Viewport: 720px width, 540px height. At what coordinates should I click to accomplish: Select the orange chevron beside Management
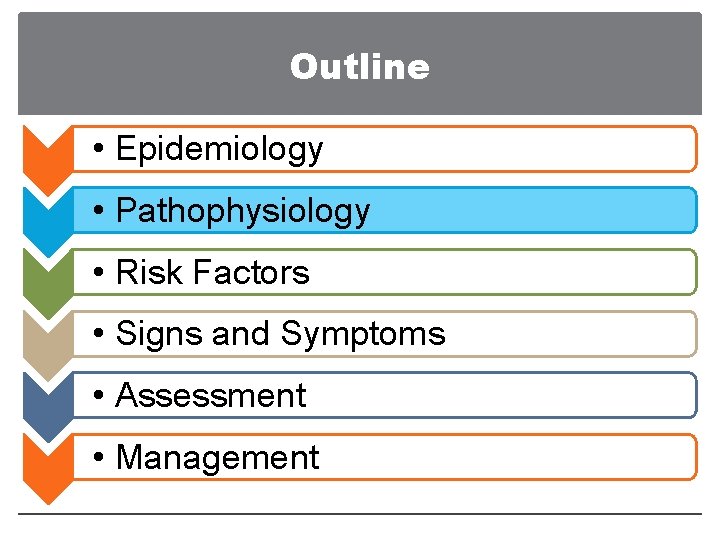(45, 459)
